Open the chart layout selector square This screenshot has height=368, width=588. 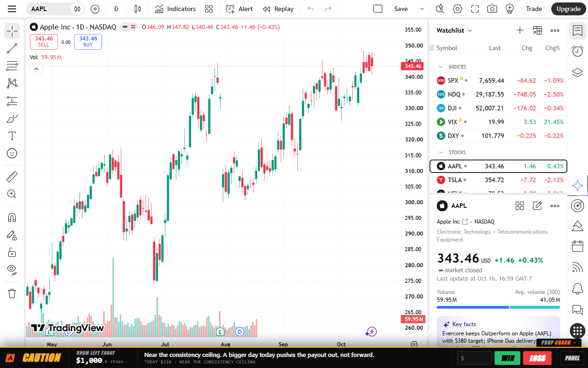tap(378, 9)
